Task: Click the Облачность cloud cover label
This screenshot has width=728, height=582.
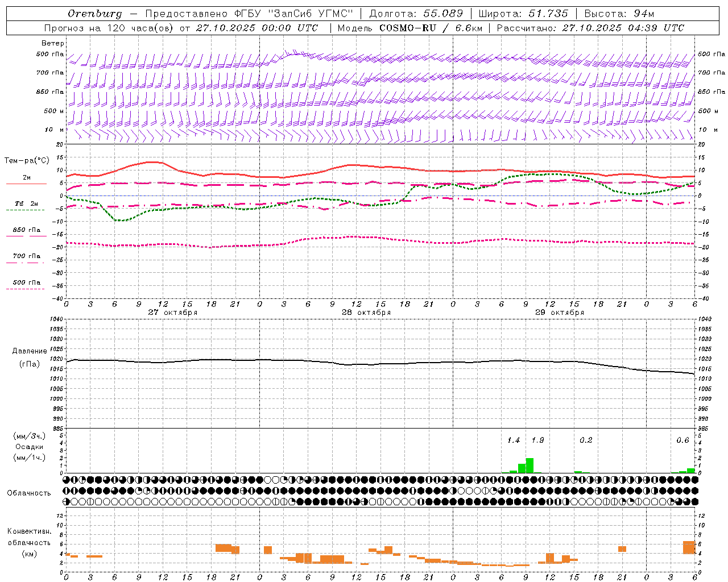Action: click(x=29, y=493)
